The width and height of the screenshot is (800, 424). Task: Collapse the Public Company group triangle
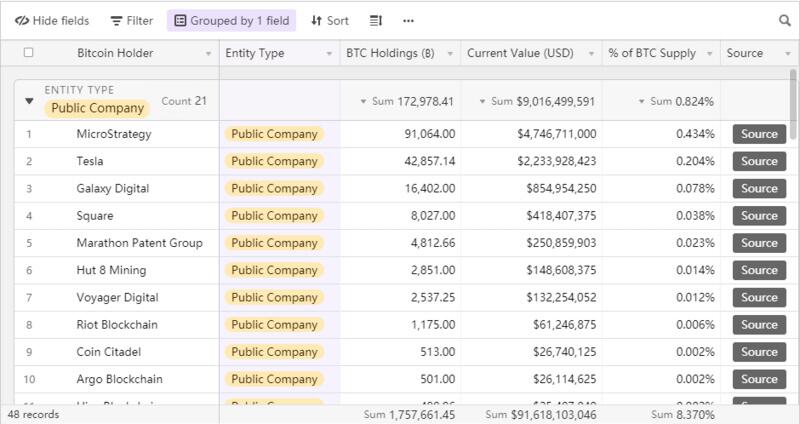(x=29, y=101)
